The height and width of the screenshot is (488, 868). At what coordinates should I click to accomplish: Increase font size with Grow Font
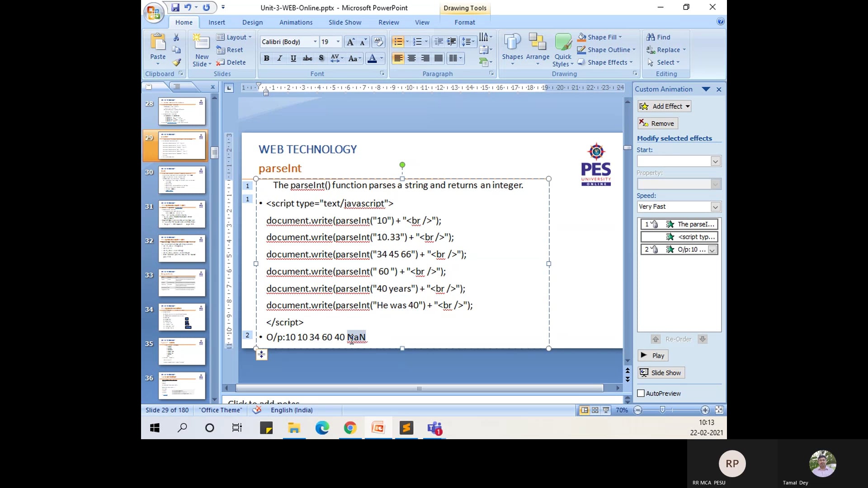pos(350,42)
